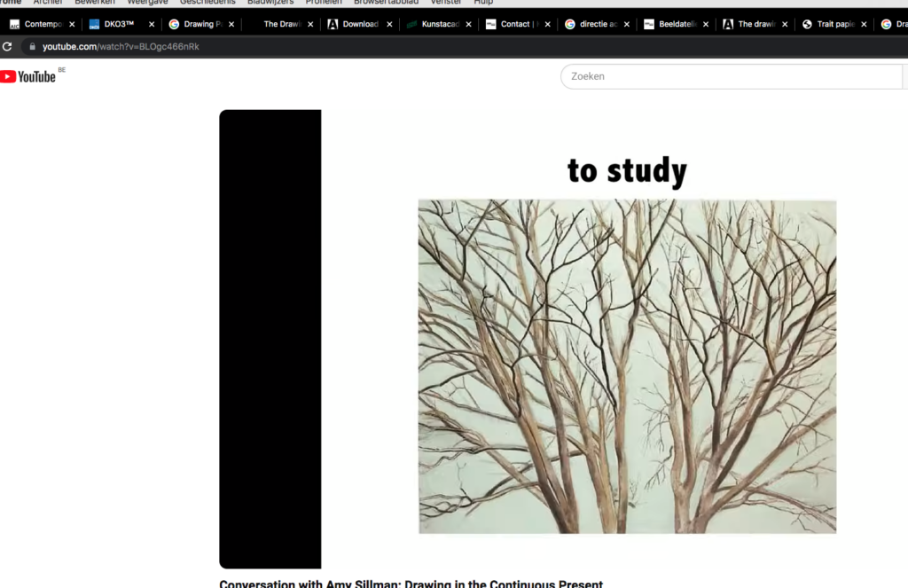Open the Geschiedenis menu
908x588 pixels.
(x=207, y=3)
